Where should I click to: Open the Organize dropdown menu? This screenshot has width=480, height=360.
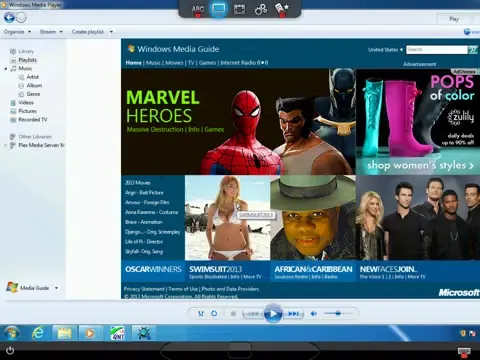18,32
